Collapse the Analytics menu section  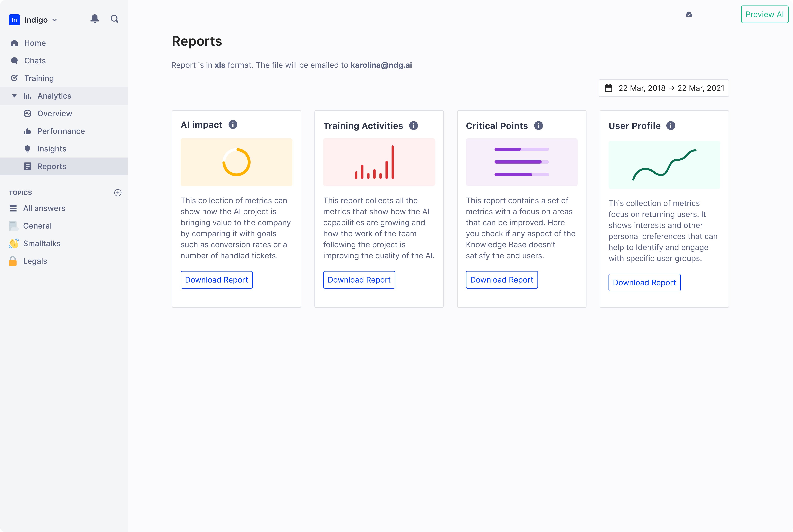pos(14,96)
